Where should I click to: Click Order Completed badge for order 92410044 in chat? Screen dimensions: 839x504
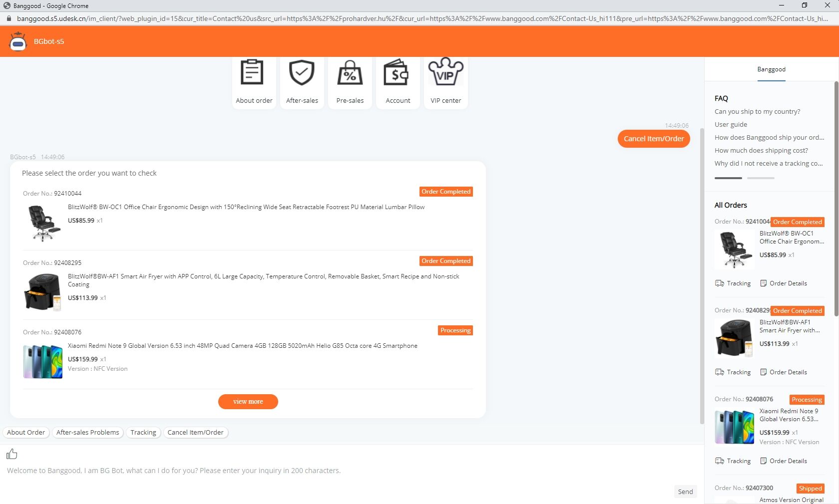point(446,192)
